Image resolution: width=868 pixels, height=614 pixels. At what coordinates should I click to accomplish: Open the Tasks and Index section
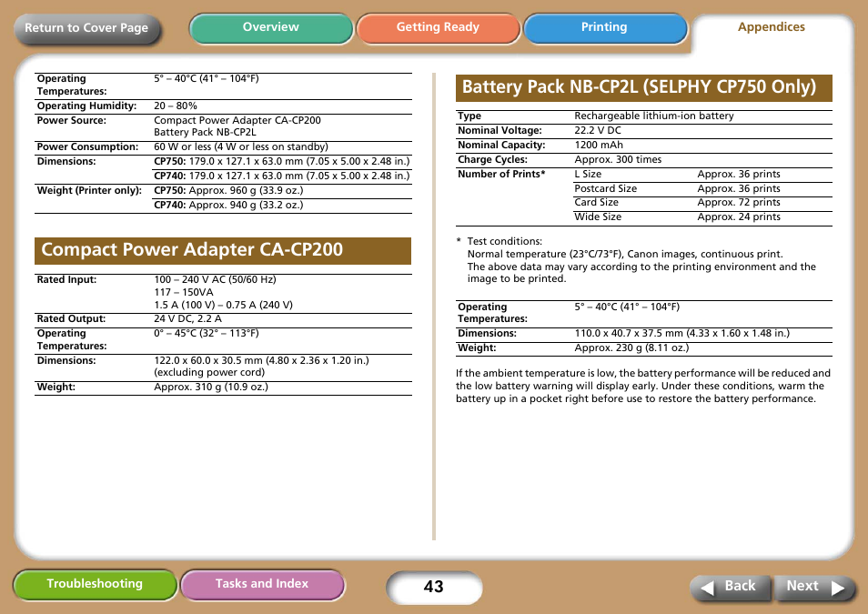262,584
